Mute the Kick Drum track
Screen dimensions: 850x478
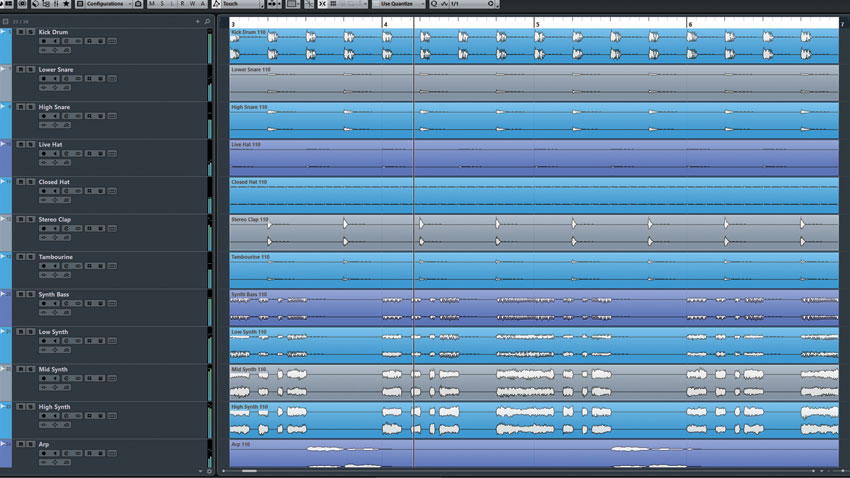click(21, 32)
